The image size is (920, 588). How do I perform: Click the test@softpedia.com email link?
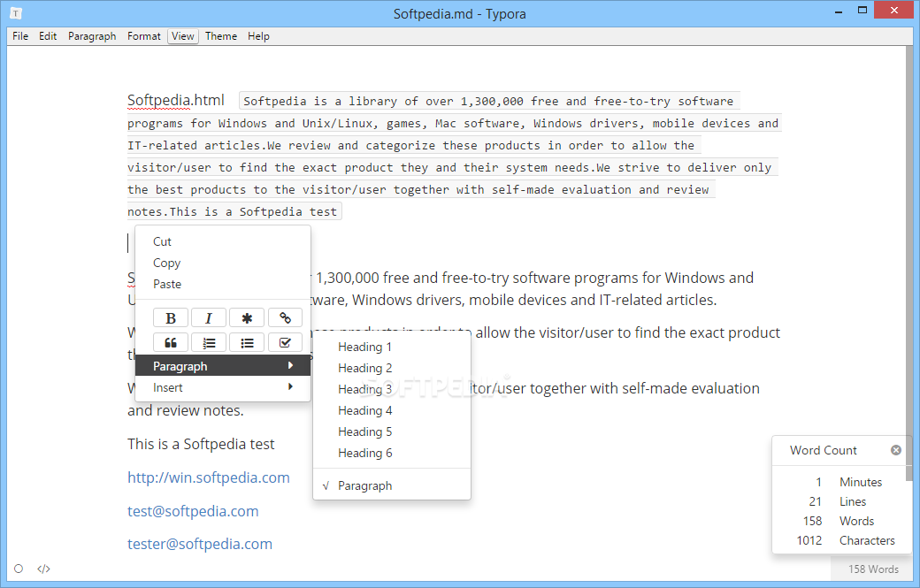[193, 511]
